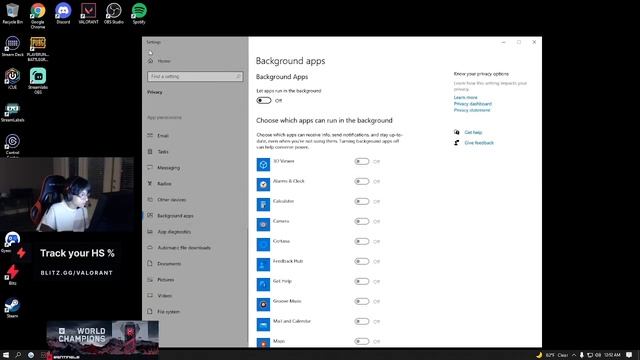Launch the Streamlabs OBS desktop shortcut
Image resolution: width=640 pixels, height=360 pixels.
click(38, 81)
